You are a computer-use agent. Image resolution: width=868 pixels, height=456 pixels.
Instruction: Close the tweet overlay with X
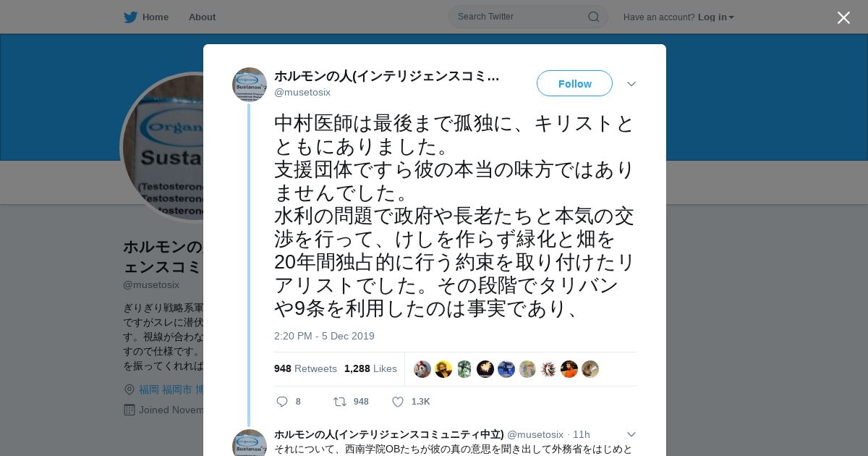tap(843, 17)
